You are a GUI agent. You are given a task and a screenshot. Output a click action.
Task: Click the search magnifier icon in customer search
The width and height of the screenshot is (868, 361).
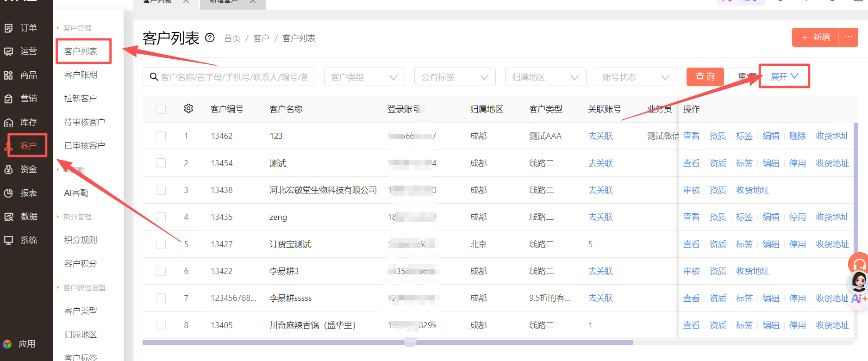154,77
